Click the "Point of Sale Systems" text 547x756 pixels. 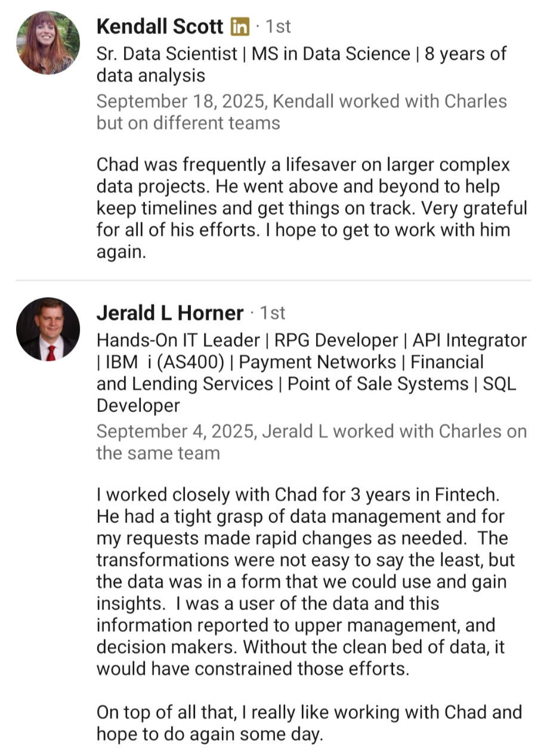pos(378,383)
